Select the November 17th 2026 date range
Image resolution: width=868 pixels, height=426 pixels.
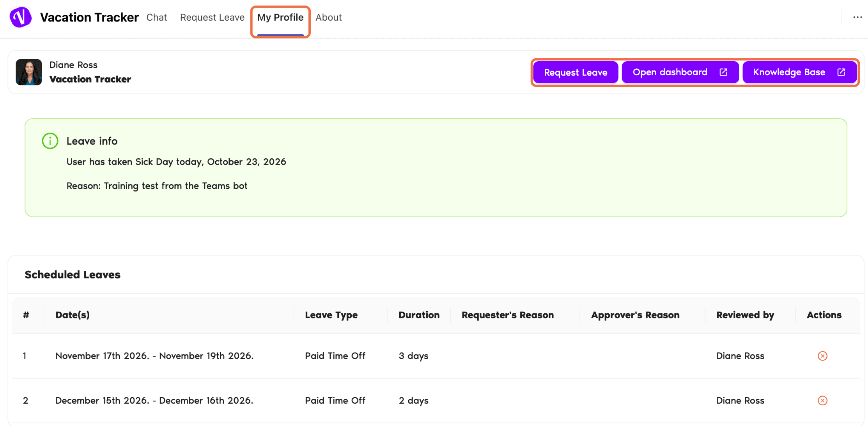(154, 356)
